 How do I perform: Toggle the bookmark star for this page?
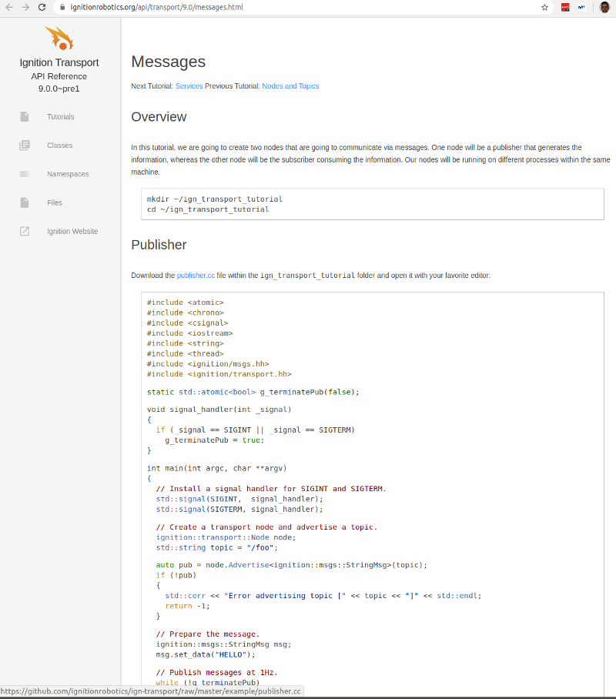coord(544,7)
